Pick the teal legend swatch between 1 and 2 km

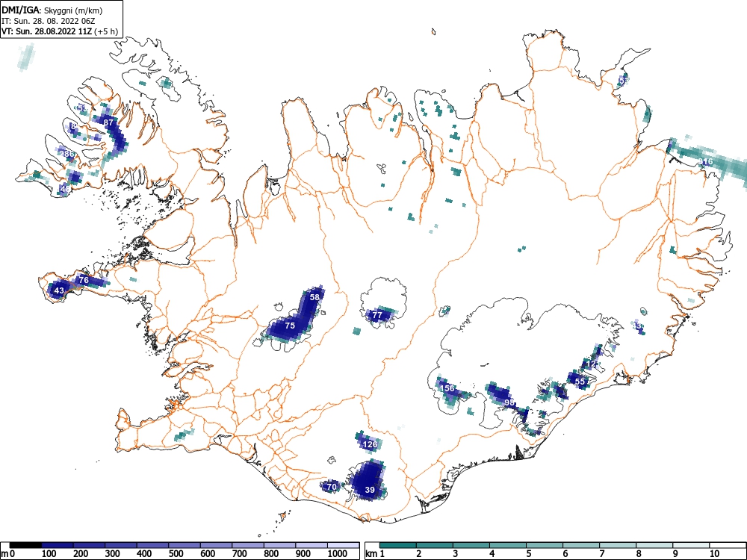(398, 545)
